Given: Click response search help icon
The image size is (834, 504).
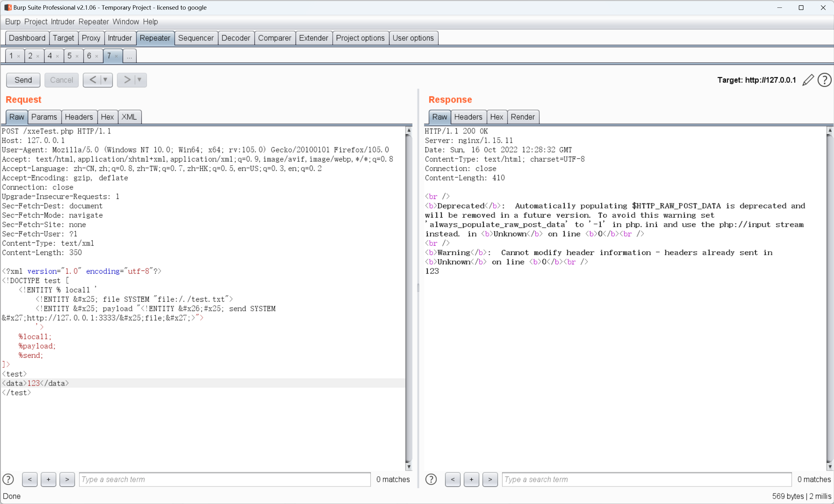Looking at the screenshot, I should coord(431,479).
